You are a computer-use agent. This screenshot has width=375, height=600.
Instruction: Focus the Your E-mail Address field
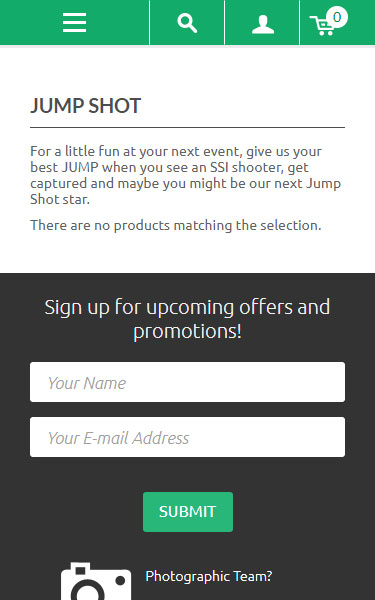coord(188,437)
